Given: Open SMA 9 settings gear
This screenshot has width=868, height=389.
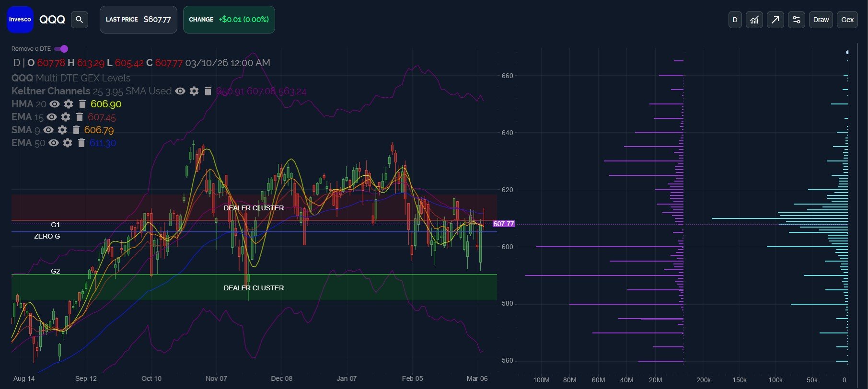Looking at the screenshot, I should (62, 130).
